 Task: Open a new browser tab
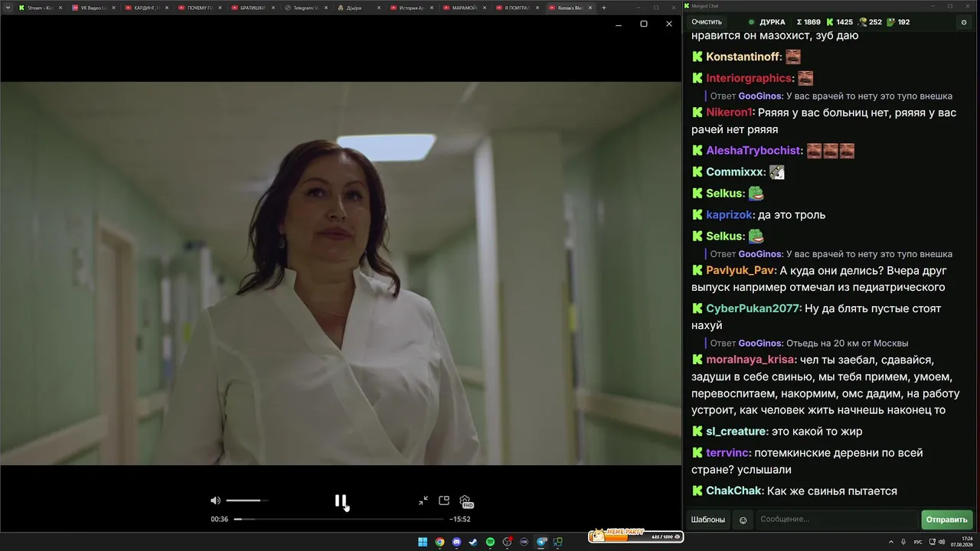pyautogui.click(x=604, y=8)
